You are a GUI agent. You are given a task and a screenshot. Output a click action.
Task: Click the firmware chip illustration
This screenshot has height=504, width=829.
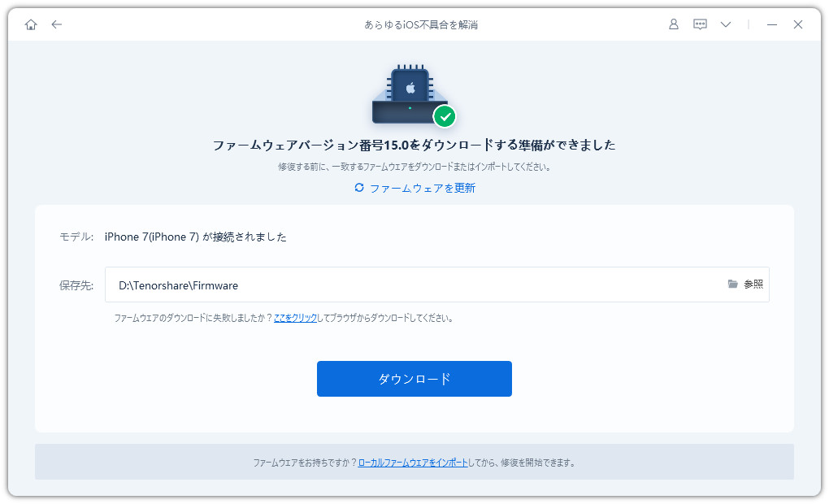[x=410, y=94]
